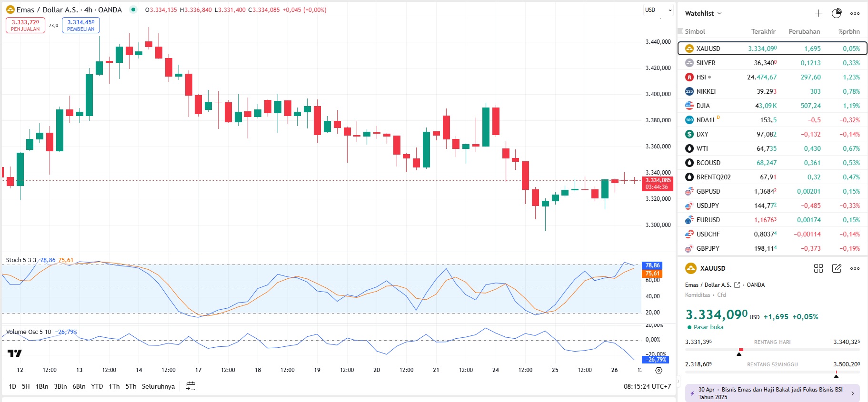Open the go-to-date calendar icon

pyautogui.click(x=190, y=386)
